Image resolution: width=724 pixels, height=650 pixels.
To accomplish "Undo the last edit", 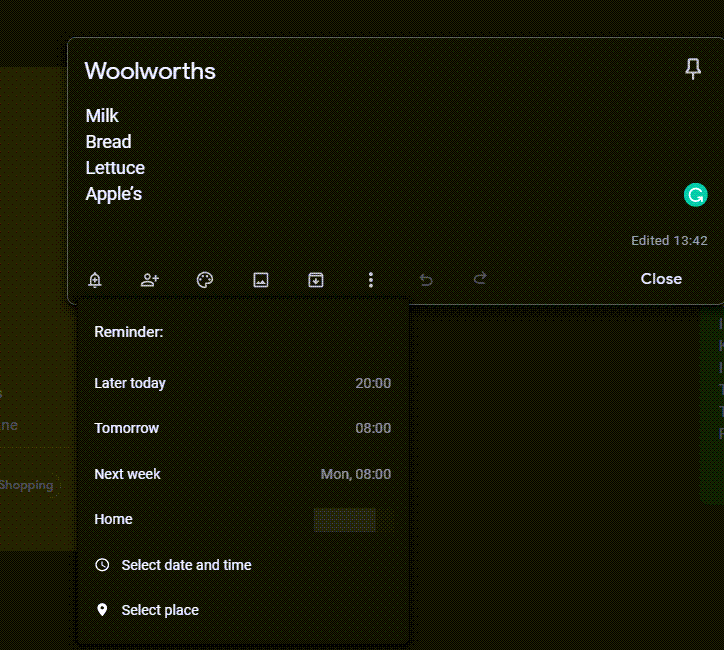I will pos(426,280).
